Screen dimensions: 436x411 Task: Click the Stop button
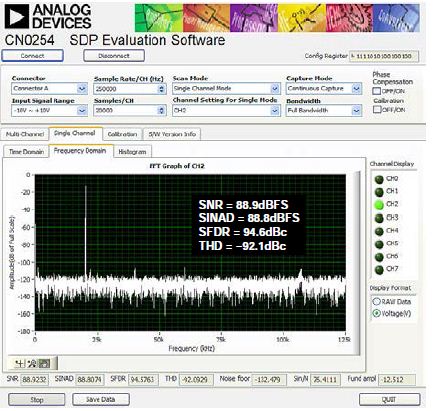pyautogui.click(x=37, y=399)
